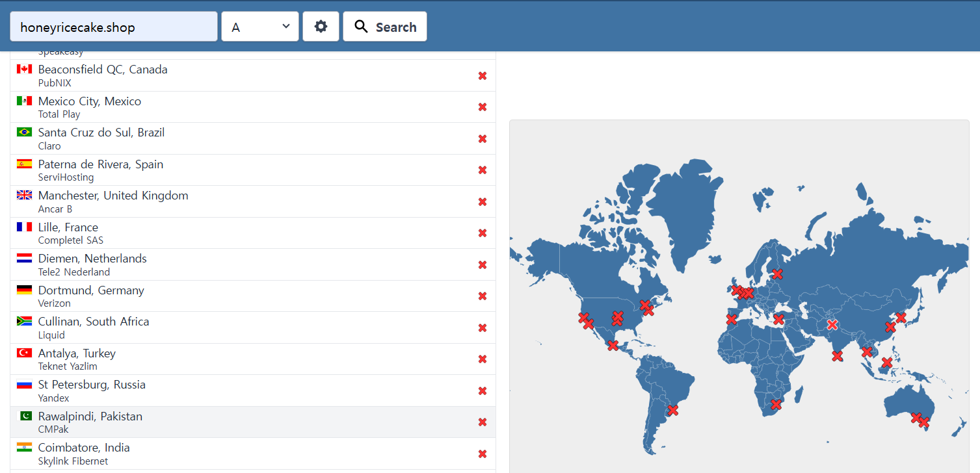The image size is (980, 473).
Task: Click the Russia flag beside St Petersburg
Action: 25,384
